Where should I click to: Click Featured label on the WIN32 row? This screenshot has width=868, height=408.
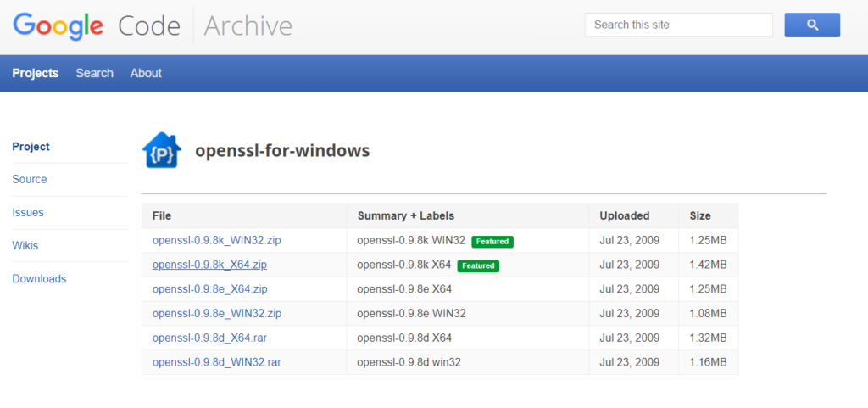[x=492, y=242]
